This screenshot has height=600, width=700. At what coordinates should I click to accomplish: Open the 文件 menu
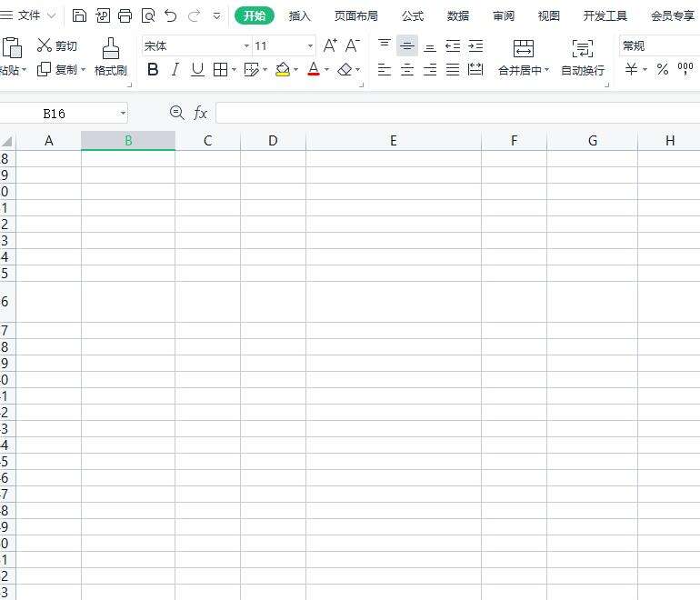click(x=28, y=15)
